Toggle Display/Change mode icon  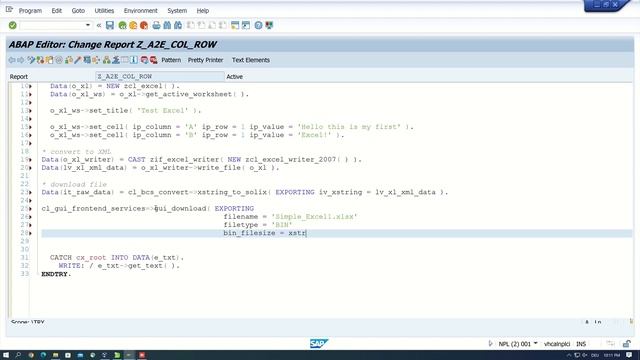pyautogui.click(x=31, y=60)
